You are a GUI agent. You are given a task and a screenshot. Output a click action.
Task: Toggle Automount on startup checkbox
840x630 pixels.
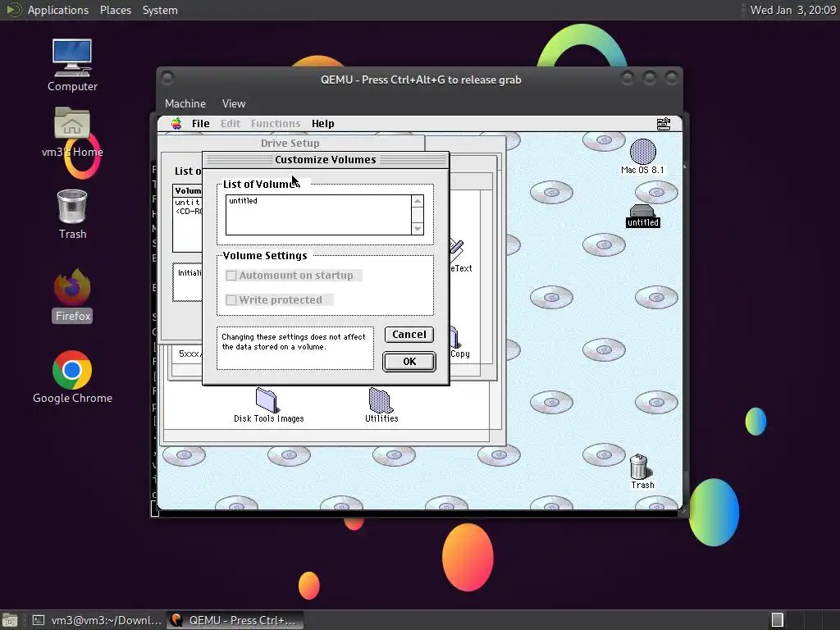[231, 276]
